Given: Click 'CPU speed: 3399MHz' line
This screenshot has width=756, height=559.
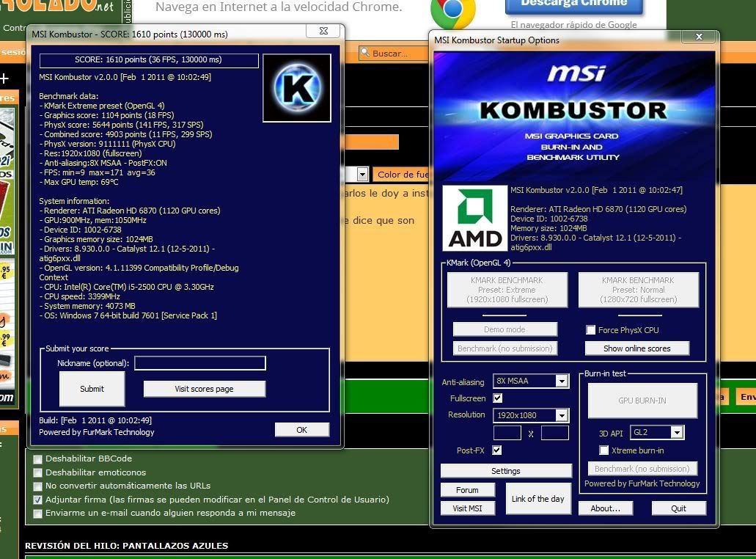Looking at the screenshot, I should tap(79, 296).
